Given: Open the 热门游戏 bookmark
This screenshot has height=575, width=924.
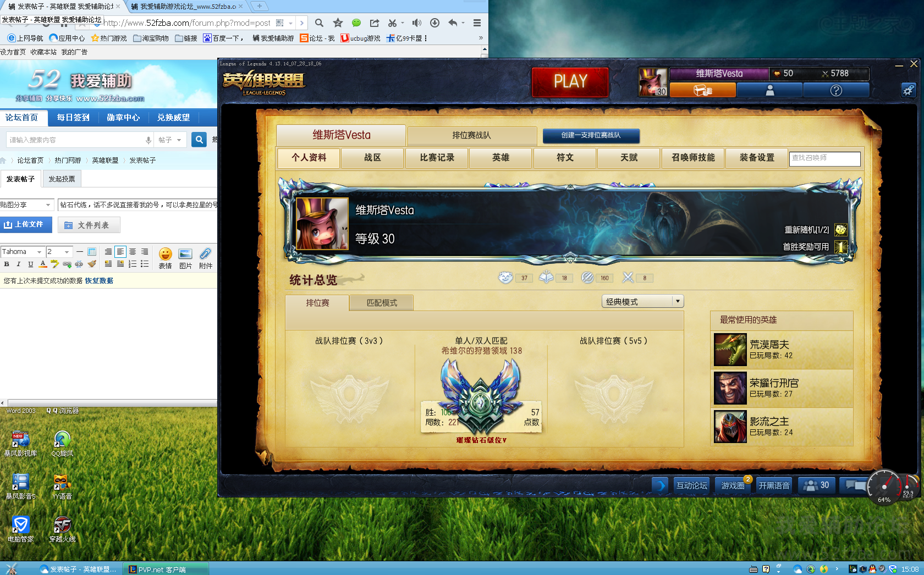Looking at the screenshot, I should [x=108, y=38].
